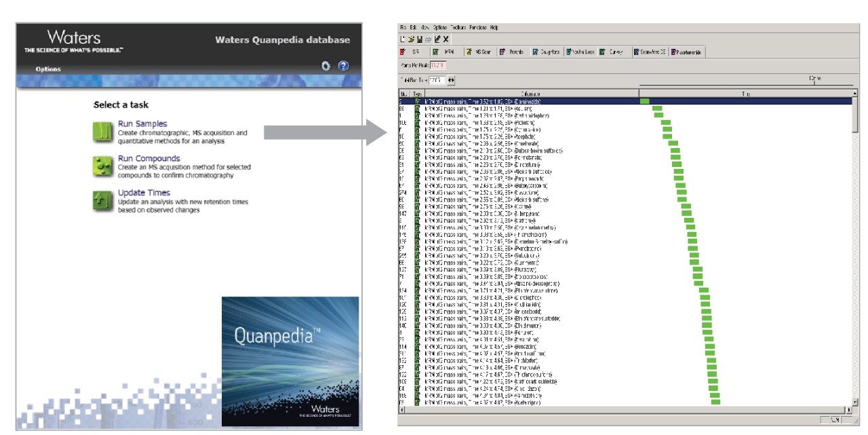Screen dimensions: 868x435
Task: Click the Points Per Peak input field
Action: [x=437, y=65]
